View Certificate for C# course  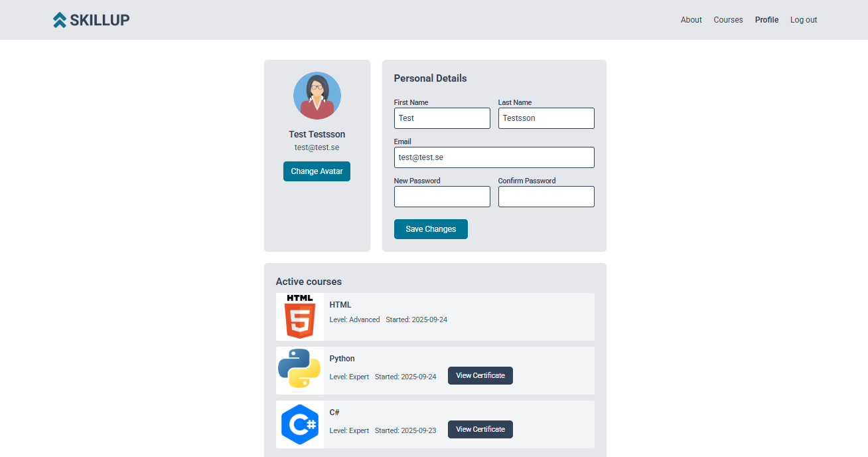(x=480, y=430)
